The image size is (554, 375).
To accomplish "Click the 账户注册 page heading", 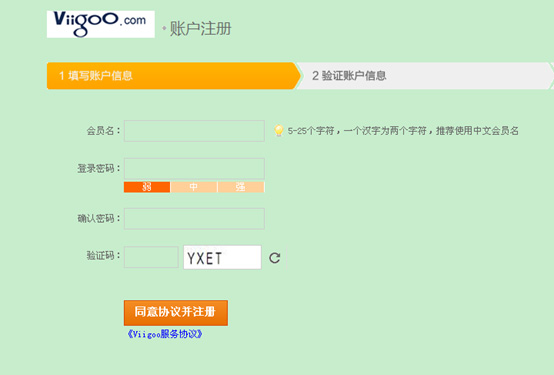I will point(200,29).
